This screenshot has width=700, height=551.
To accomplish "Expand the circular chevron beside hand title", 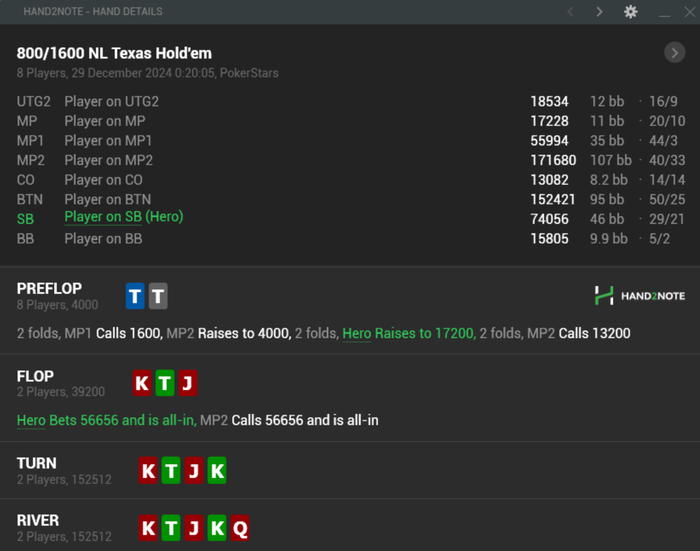I will 674,53.
